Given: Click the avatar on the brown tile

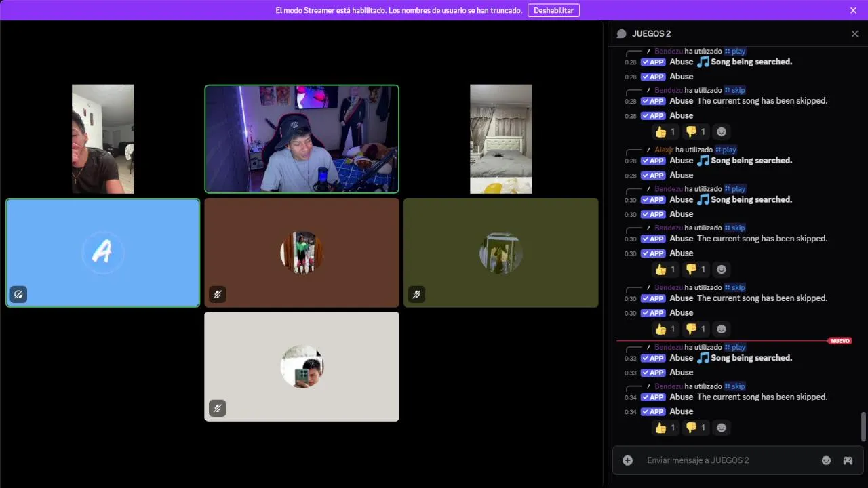Looking at the screenshot, I should [302, 253].
